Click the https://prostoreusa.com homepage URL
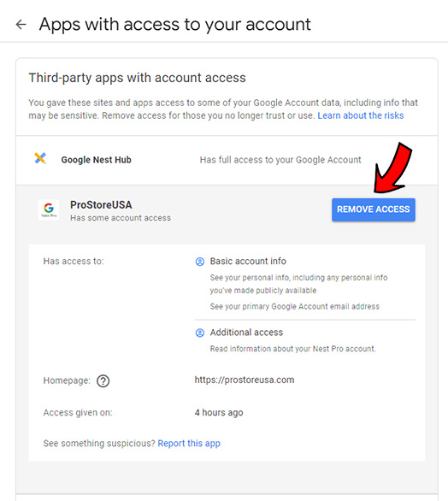448x501 pixels. tap(245, 380)
